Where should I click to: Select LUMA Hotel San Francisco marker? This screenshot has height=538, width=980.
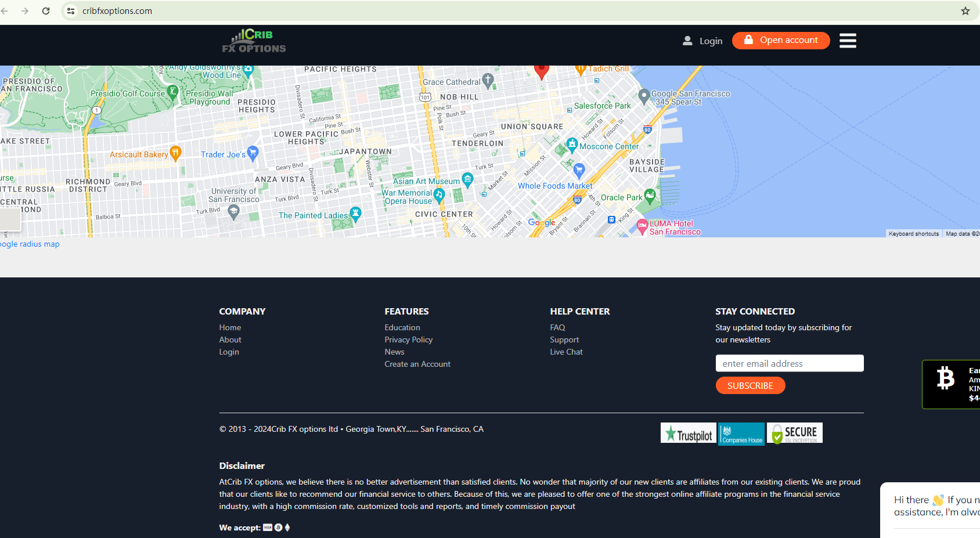(642, 226)
